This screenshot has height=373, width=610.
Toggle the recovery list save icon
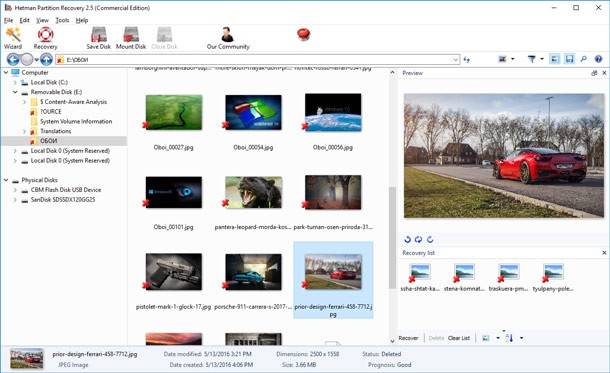click(x=569, y=59)
